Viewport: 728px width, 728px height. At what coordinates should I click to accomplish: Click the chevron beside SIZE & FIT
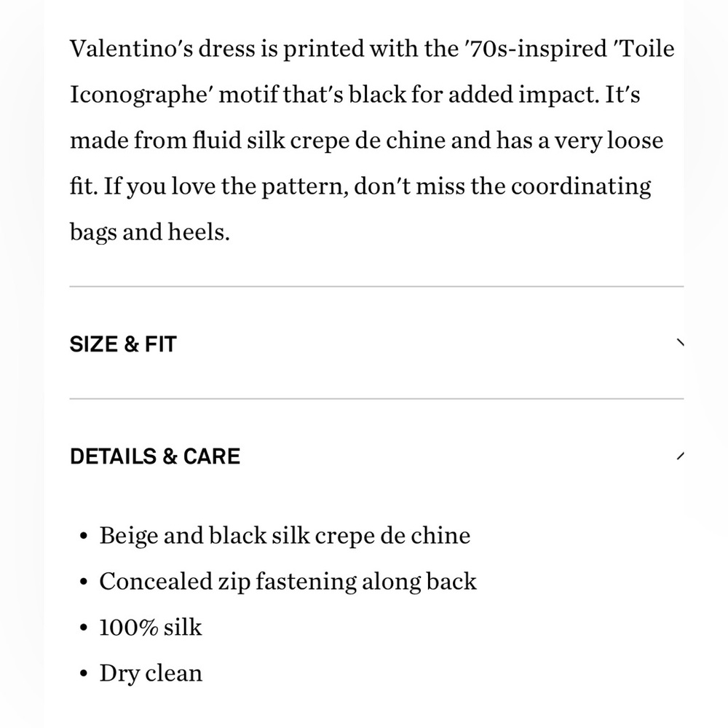680,343
